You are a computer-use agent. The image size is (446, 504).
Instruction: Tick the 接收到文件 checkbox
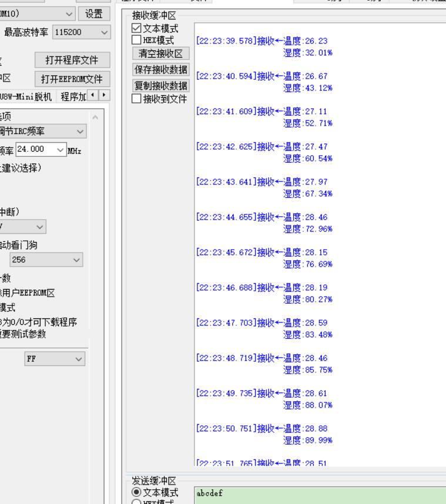pyautogui.click(x=136, y=99)
